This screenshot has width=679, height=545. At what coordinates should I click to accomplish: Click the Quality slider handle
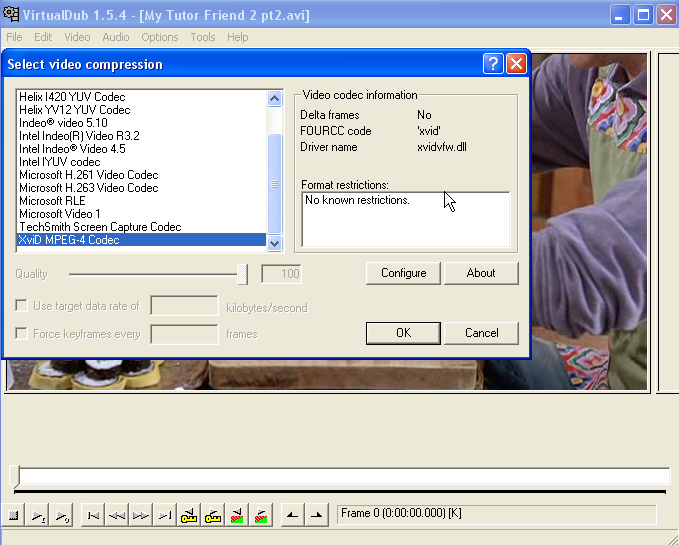(242, 274)
